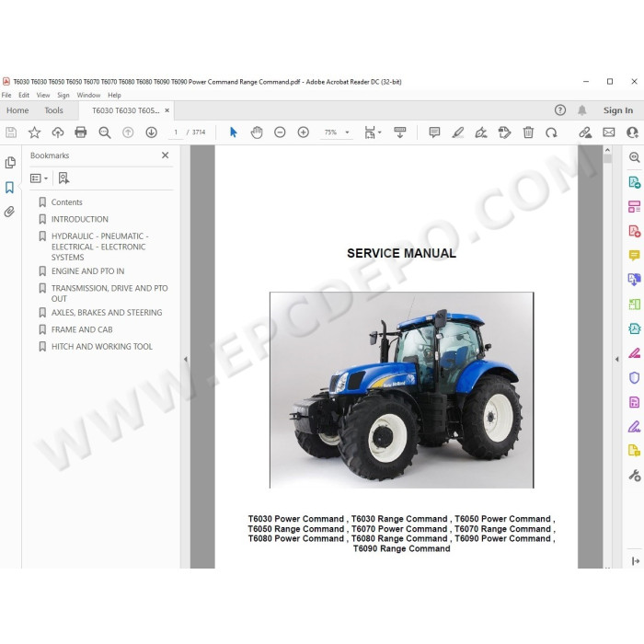Go to previous page arrow
Screen dimensions: 644x644
[128, 132]
